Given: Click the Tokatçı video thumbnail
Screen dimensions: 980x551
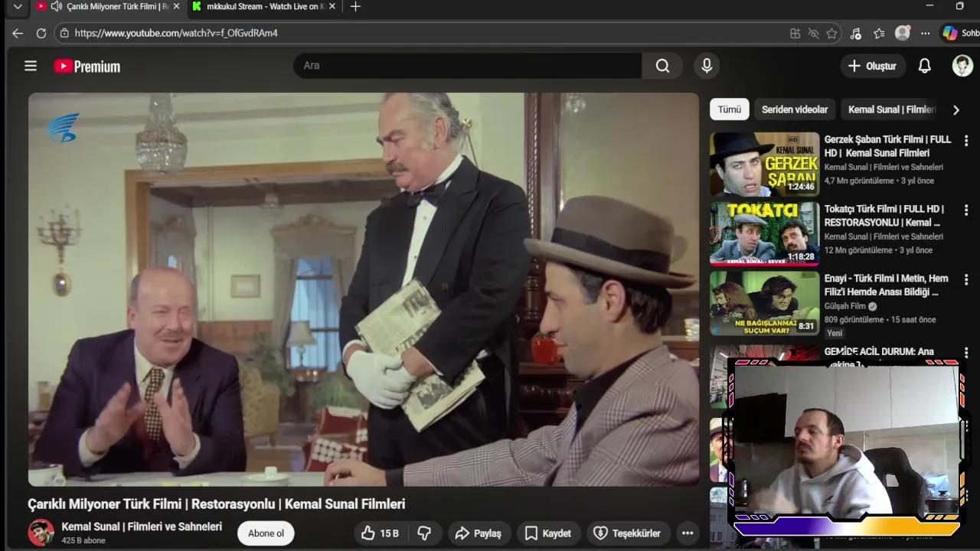Looking at the screenshot, I should 764,233.
